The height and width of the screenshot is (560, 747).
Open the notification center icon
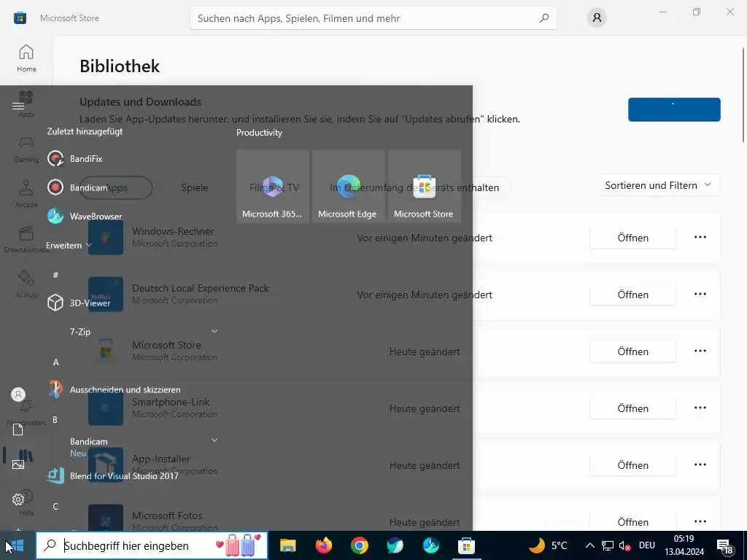[x=724, y=545]
